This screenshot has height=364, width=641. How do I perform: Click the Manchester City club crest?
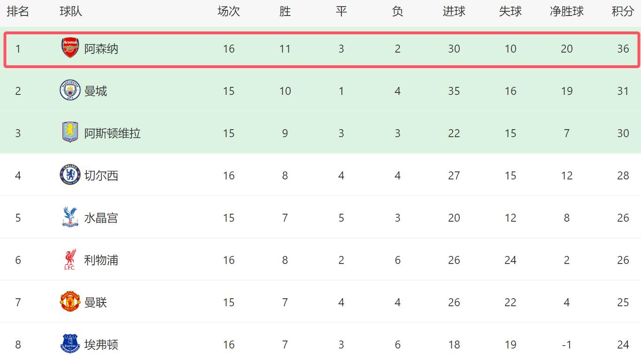(70, 90)
